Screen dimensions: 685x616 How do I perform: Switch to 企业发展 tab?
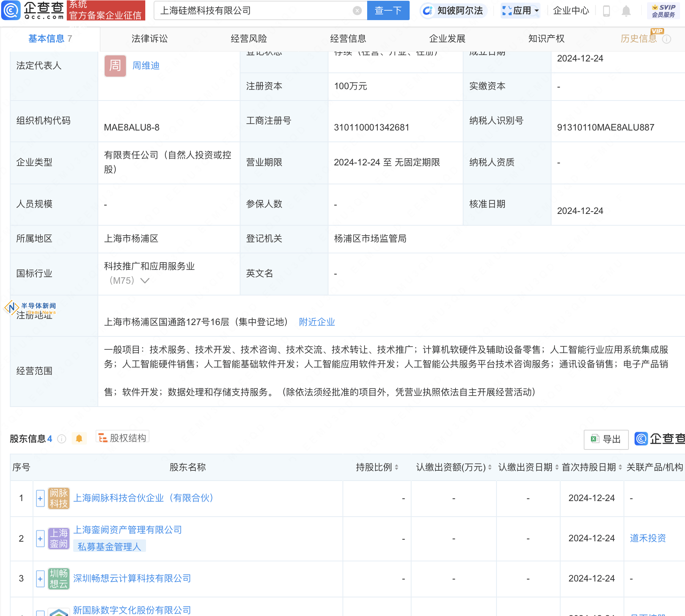pyautogui.click(x=447, y=39)
